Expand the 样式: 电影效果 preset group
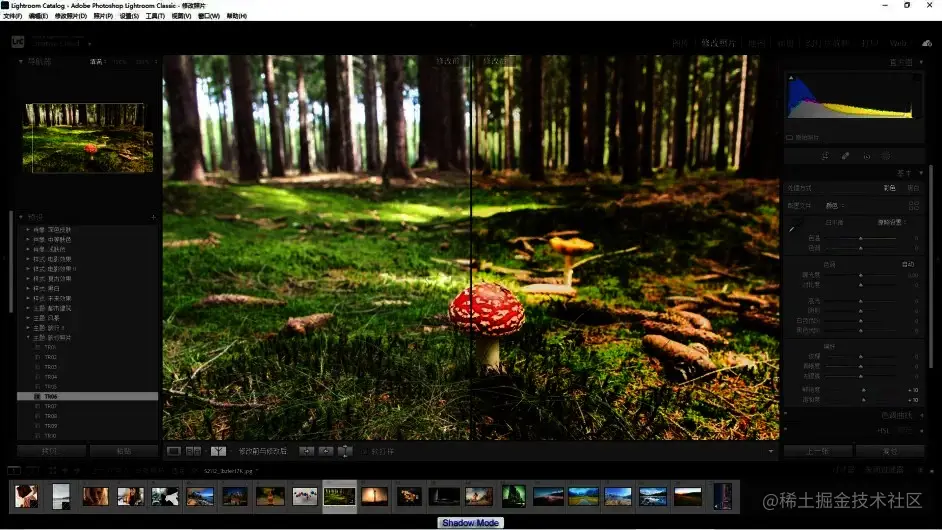 pos(28,259)
